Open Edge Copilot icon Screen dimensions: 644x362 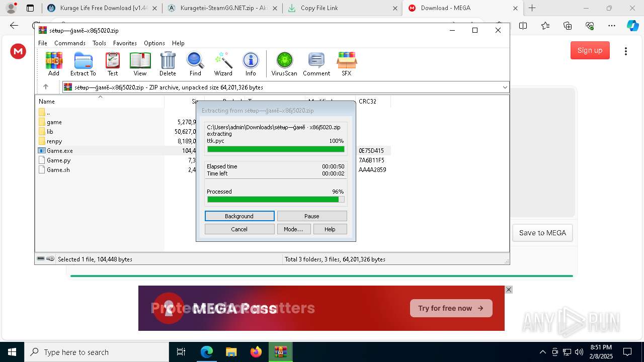coord(632,26)
